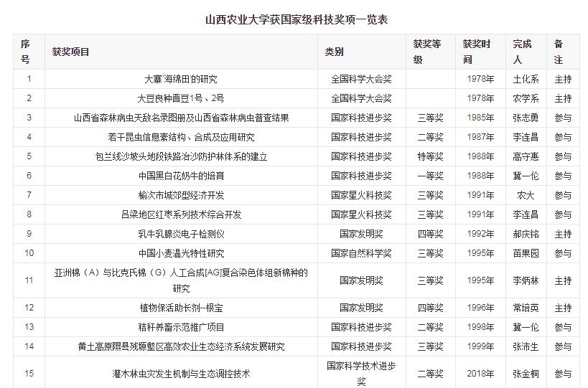Image resolution: width=588 pixels, height=388 pixels.
Task: Click the name 郝庆铭
Action: point(526,235)
